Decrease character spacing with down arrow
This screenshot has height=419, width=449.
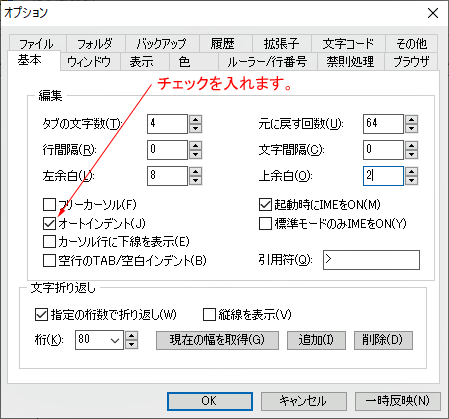pyautogui.click(x=412, y=154)
